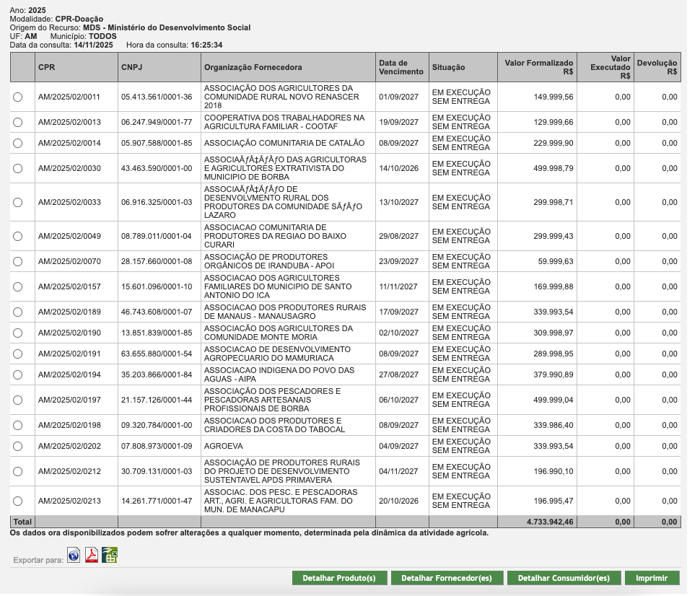Pick the radio button for AM/2025/02/0213
Image resolution: width=700 pixels, height=596 pixels.
pyautogui.click(x=18, y=501)
